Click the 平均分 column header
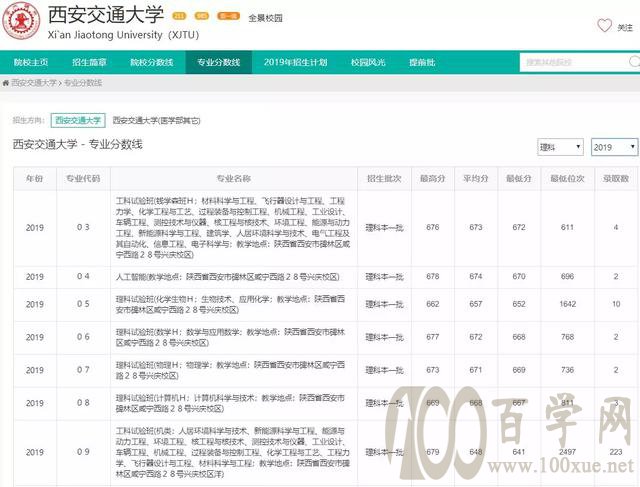 click(476, 178)
